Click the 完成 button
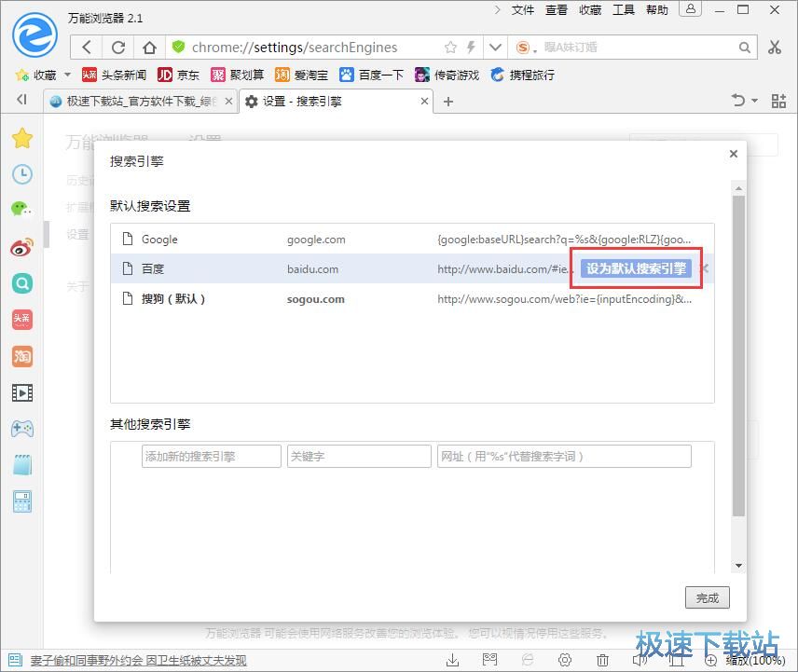 coord(707,597)
